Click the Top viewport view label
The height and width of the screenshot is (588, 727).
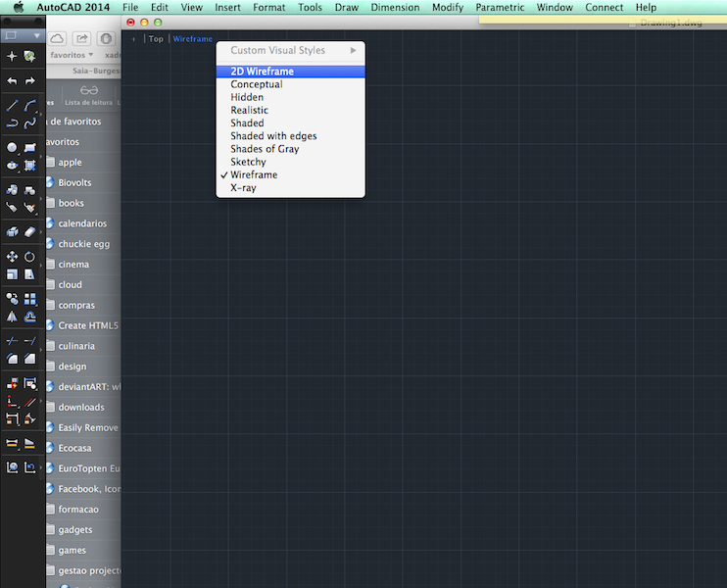tap(156, 39)
